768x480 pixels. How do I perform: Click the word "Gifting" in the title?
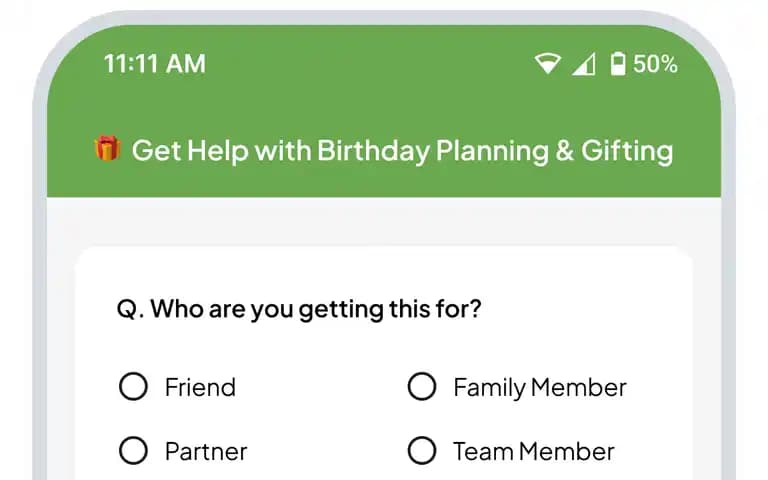pos(627,151)
